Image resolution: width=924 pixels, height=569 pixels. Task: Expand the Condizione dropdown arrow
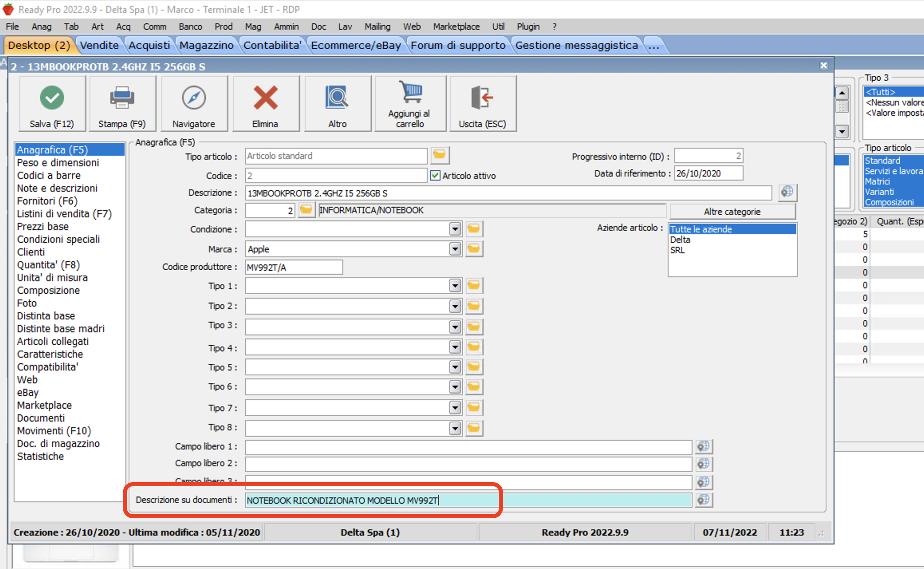click(455, 229)
